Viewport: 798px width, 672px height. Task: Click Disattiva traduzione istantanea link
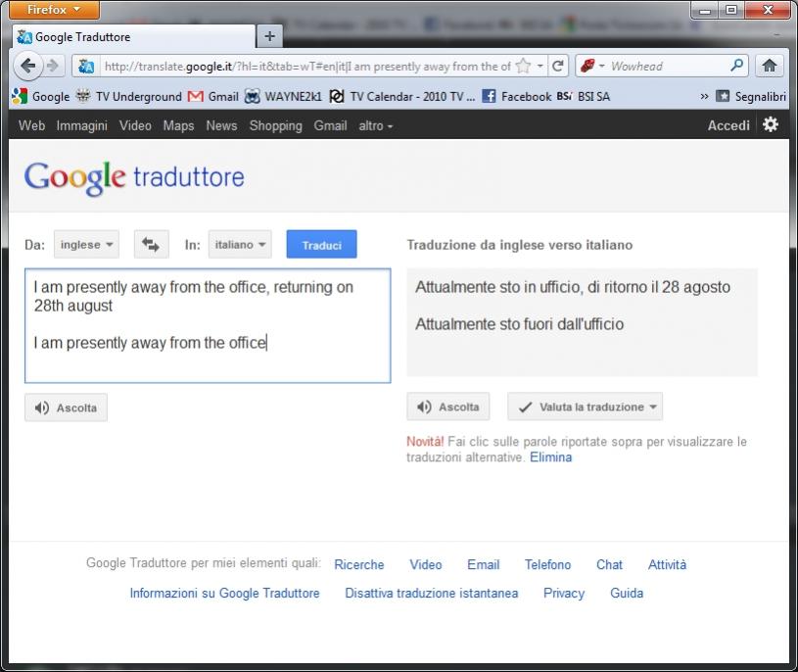click(x=432, y=593)
